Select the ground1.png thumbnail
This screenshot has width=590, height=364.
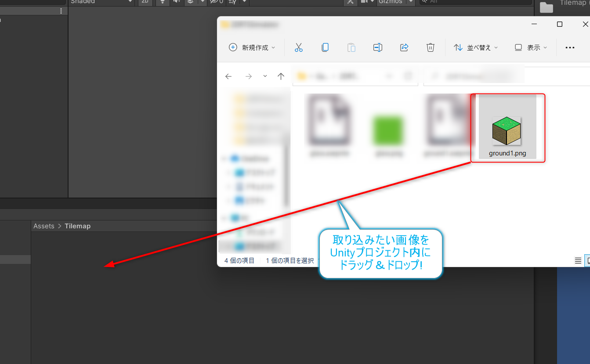507,130
